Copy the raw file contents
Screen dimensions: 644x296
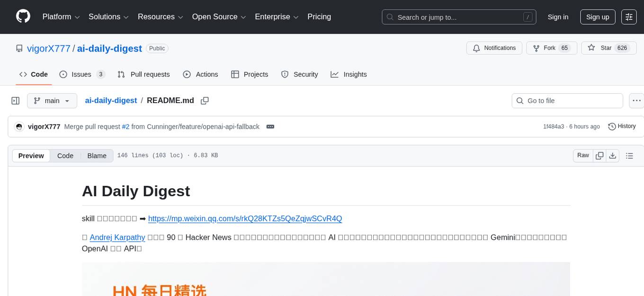pyautogui.click(x=599, y=155)
